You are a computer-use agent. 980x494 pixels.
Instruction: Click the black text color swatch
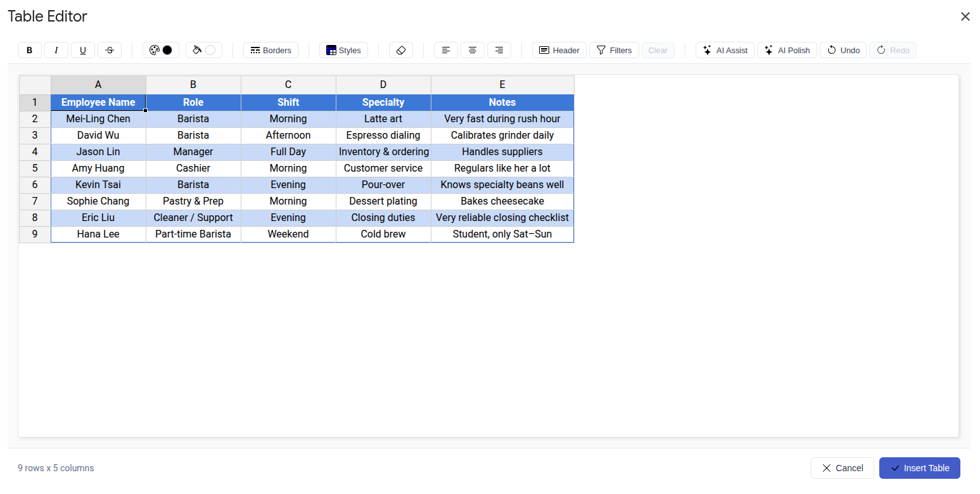pyautogui.click(x=168, y=50)
